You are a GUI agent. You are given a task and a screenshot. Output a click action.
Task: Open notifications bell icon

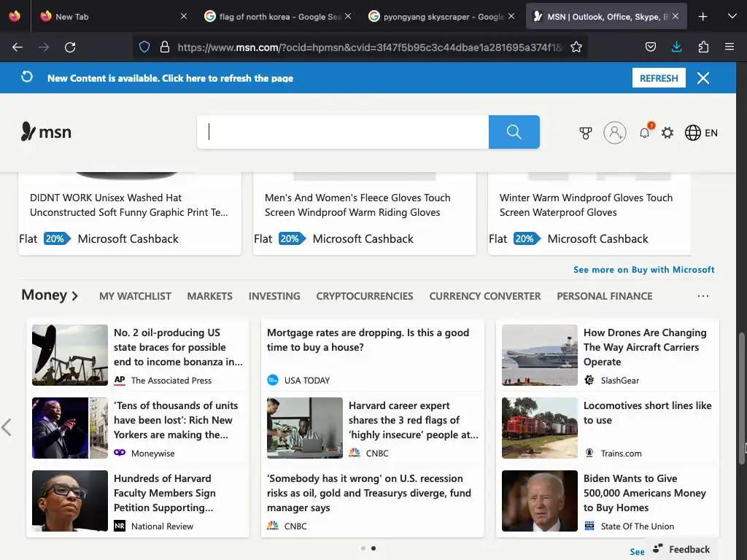645,133
